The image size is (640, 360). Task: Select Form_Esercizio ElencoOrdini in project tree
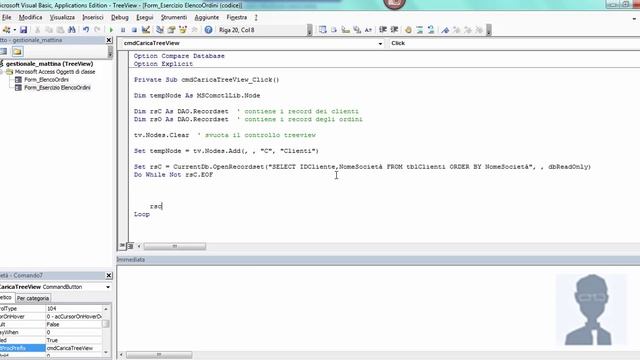coord(57,87)
